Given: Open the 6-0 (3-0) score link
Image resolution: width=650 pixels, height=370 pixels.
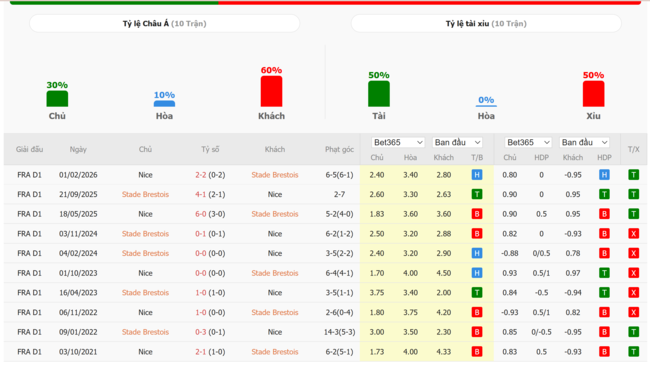Looking at the screenshot, I should (x=210, y=214).
